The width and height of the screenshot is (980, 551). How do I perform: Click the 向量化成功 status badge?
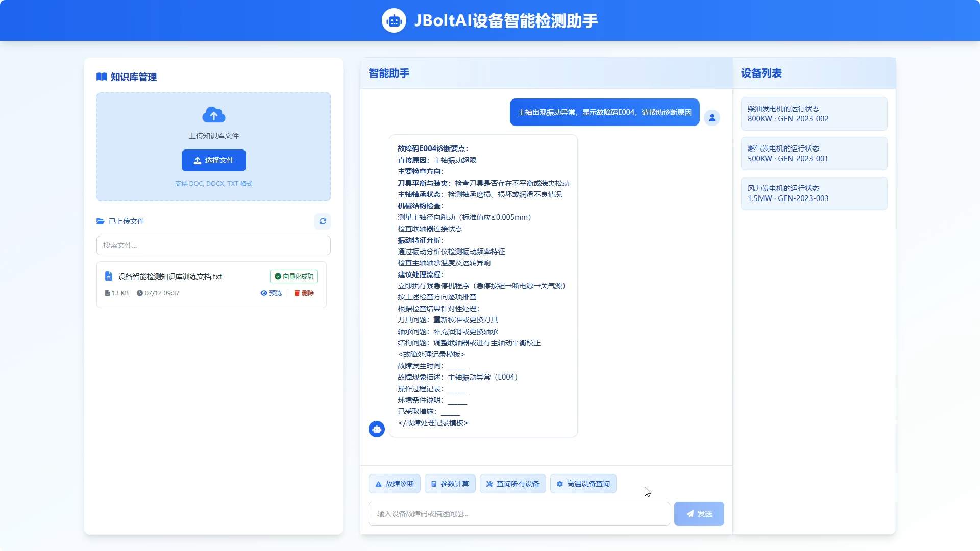tap(294, 277)
